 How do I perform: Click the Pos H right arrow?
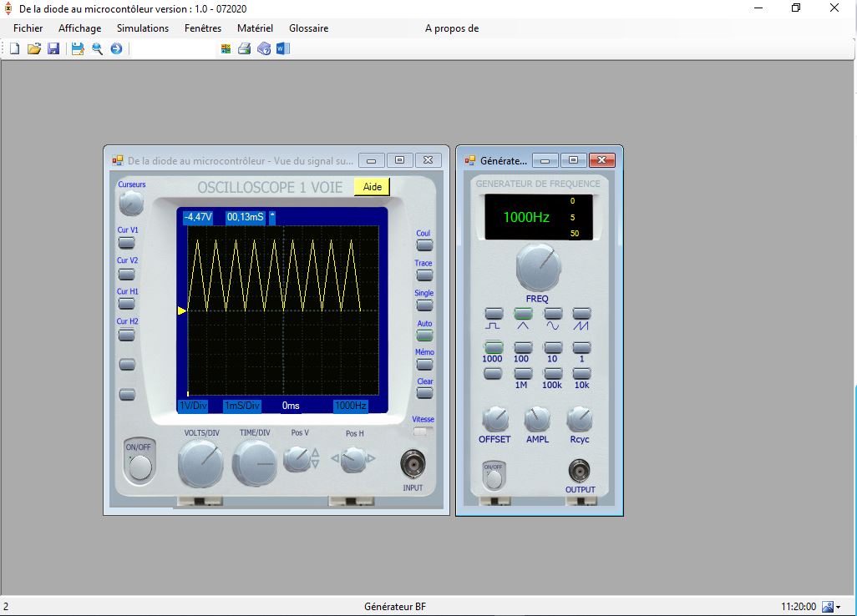tap(372, 458)
